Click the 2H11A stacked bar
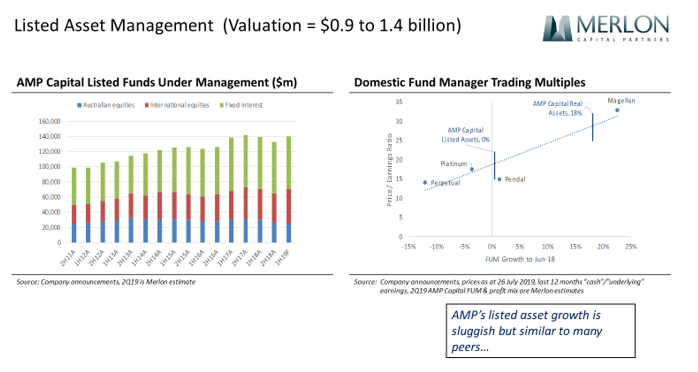This screenshot has height=372, width=698. click(x=74, y=205)
